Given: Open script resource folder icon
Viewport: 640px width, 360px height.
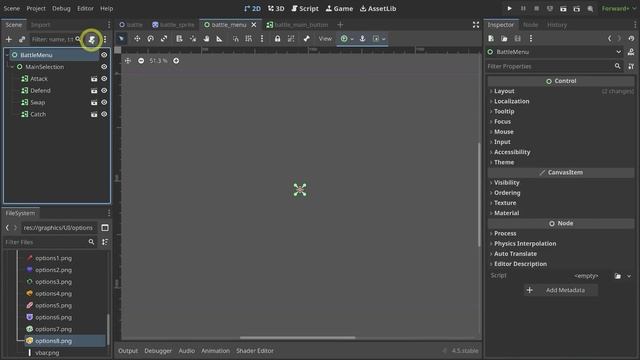Looking at the screenshot, I should click(x=618, y=276).
